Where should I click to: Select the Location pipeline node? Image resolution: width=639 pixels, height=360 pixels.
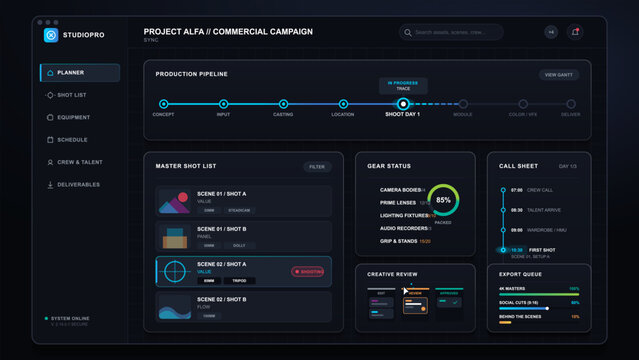(x=343, y=104)
